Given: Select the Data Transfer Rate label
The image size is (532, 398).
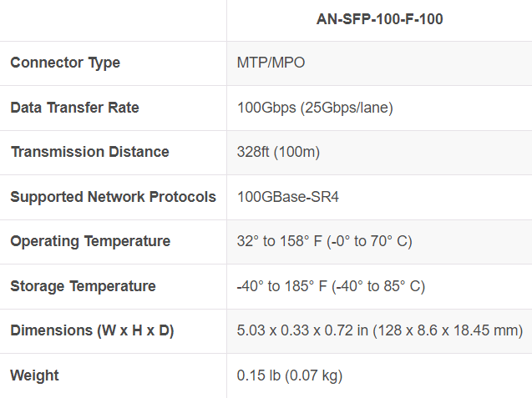Looking at the screenshot, I should coord(74,108).
